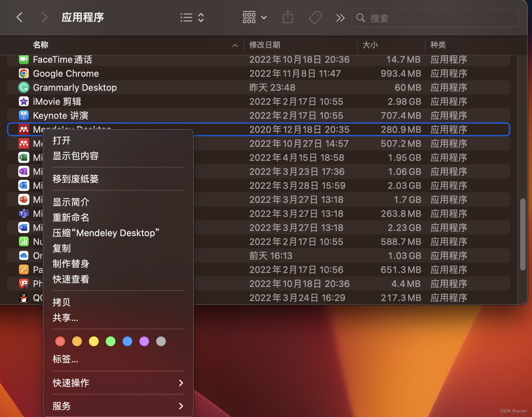532x417 pixels.
Task: Click the Mendeley icon dated 2022年10月27日
Action: pos(24,144)
